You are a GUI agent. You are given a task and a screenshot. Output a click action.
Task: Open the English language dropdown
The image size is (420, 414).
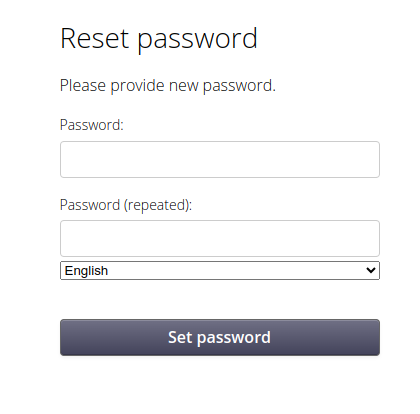click(x=220, y=270)
